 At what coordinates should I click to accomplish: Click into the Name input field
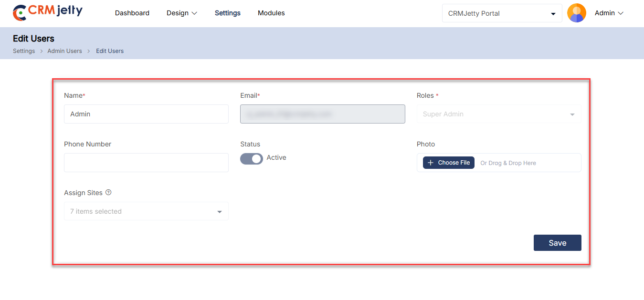click(x=146, y=114)
